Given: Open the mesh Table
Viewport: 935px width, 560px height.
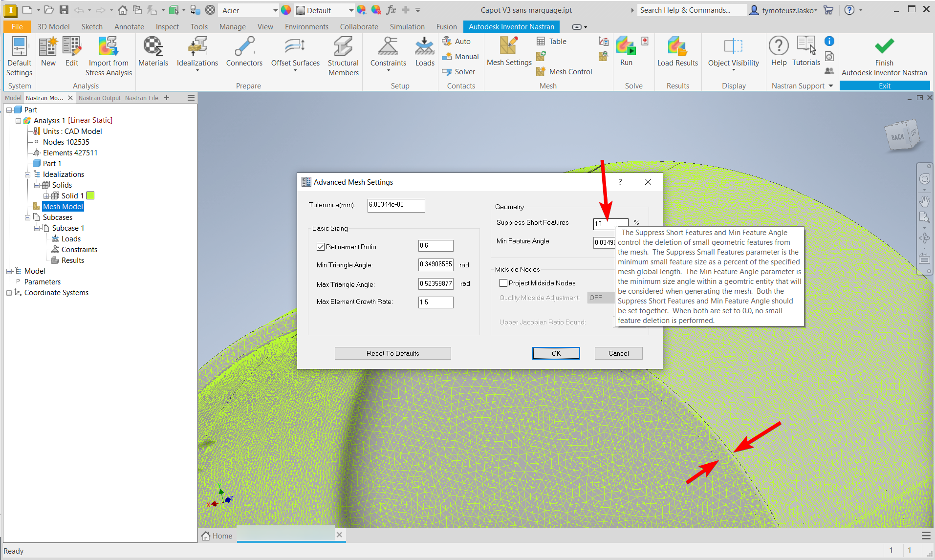Looking at the screenshot, I should (552, 42).
